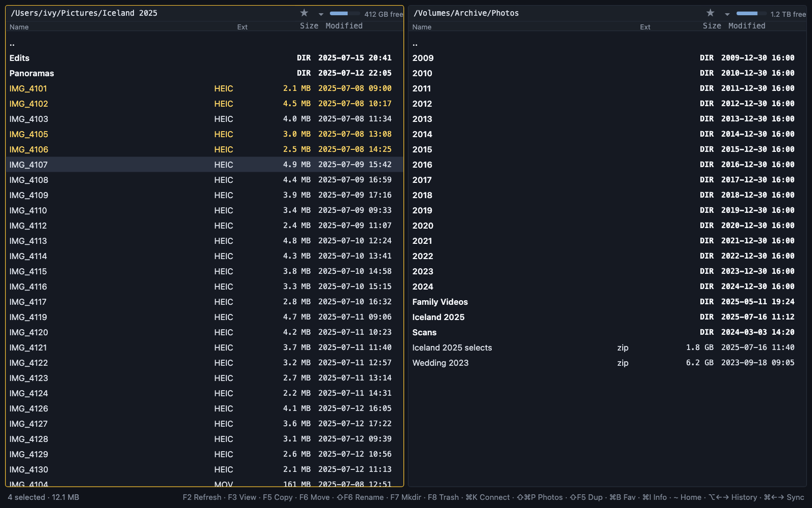Image resolution: width=812 pixels, height=508 pixels.
Task: Click F8 Trash in the function bar
Action: pos(443,497)
